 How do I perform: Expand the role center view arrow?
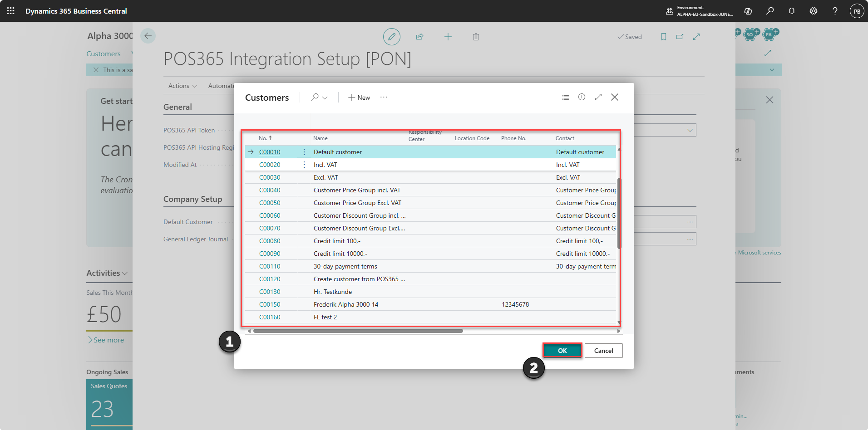768,53
